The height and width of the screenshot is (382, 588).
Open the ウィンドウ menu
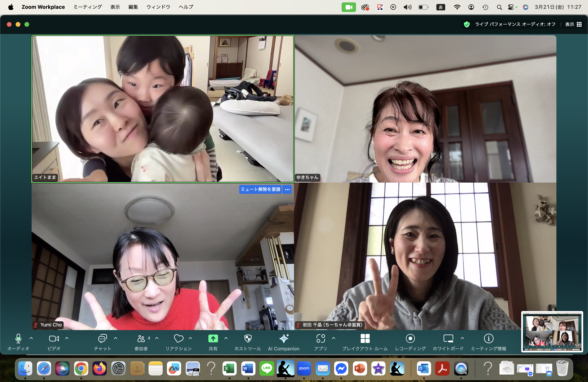click(158, 7)
